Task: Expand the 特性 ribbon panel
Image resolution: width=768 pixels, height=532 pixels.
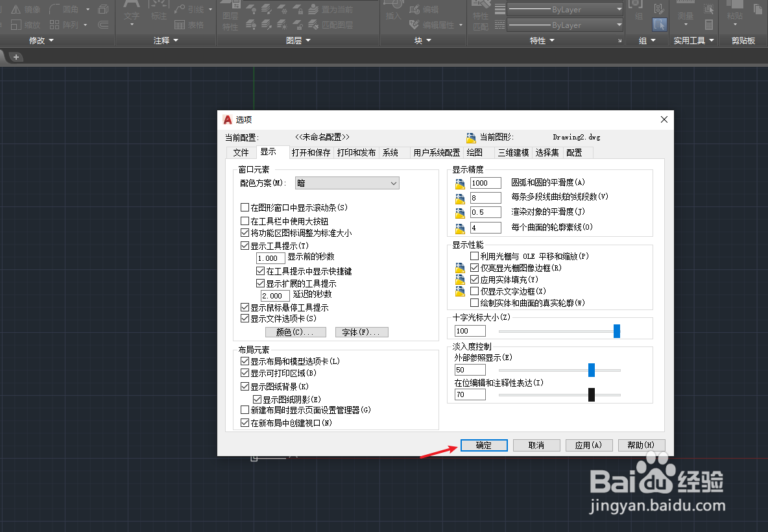Action: pos(542,41)
